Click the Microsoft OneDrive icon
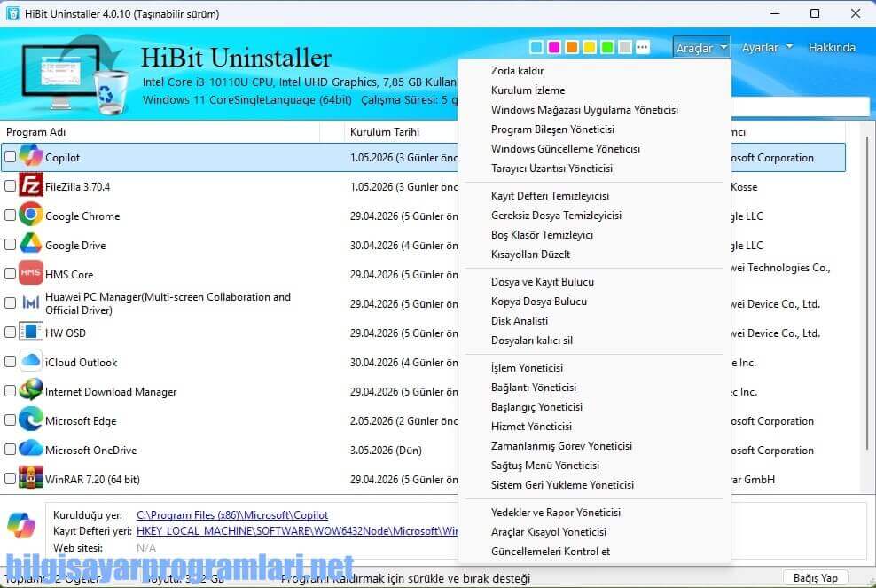Viewport: 876px width, 588px height. [31, 449]
